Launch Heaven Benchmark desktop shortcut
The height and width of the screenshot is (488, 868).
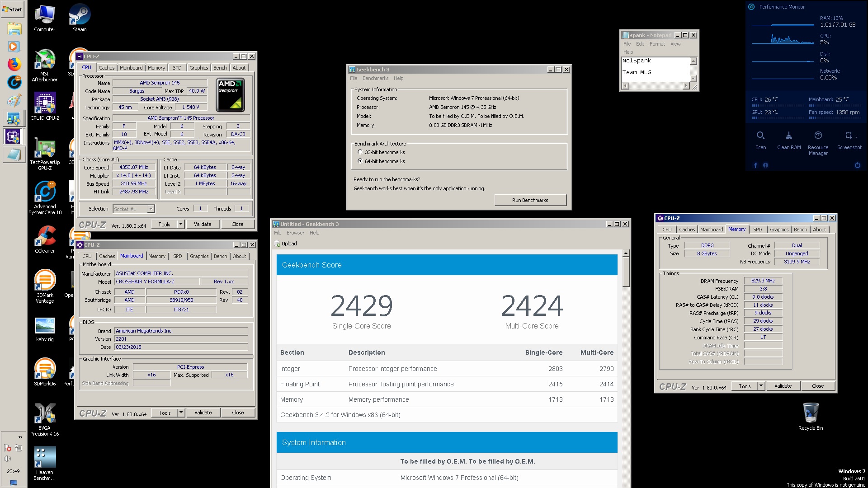point(45,464)
